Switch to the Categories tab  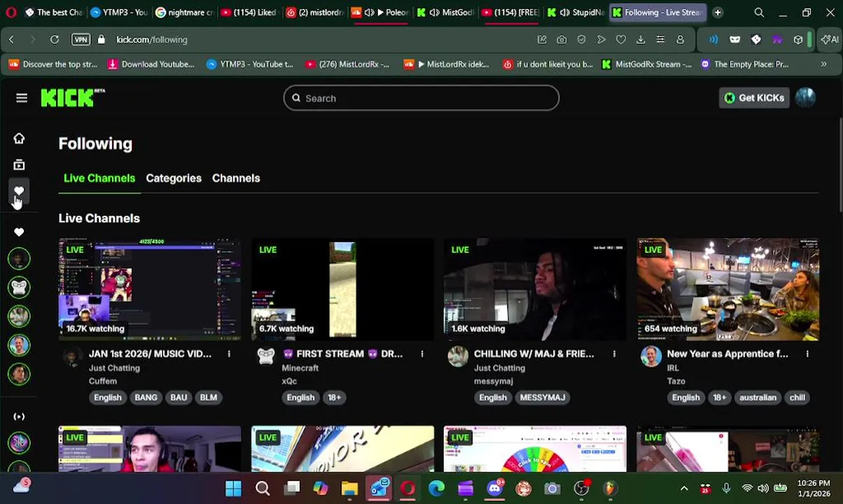[174, 178]
